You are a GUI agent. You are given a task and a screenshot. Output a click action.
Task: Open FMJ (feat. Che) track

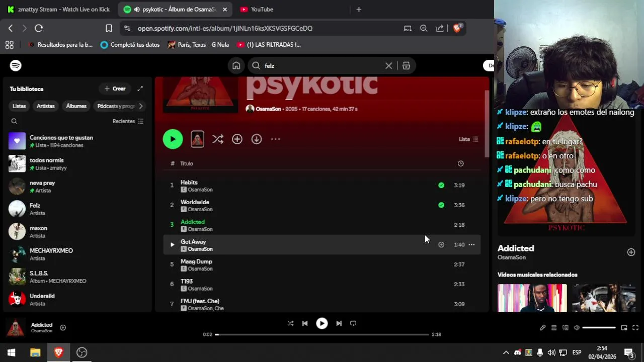coord(200,301)
